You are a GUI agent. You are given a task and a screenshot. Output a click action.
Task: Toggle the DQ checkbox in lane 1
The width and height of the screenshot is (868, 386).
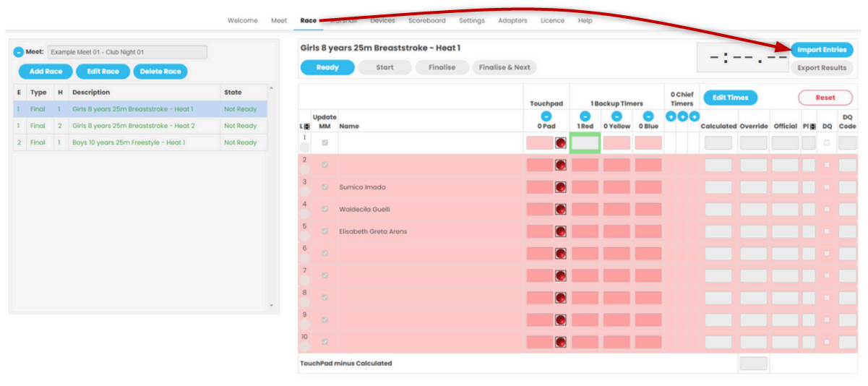827,143
